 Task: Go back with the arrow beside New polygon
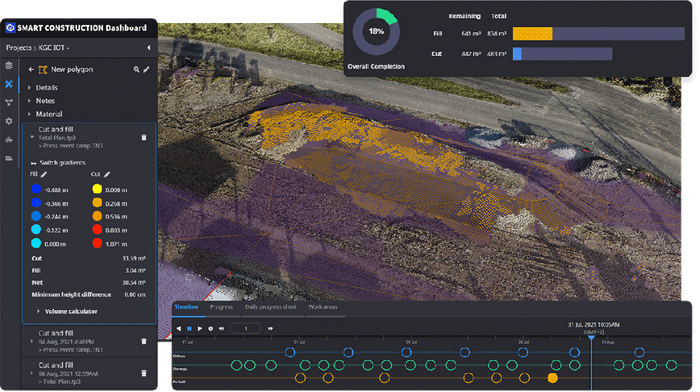(31, 69)
